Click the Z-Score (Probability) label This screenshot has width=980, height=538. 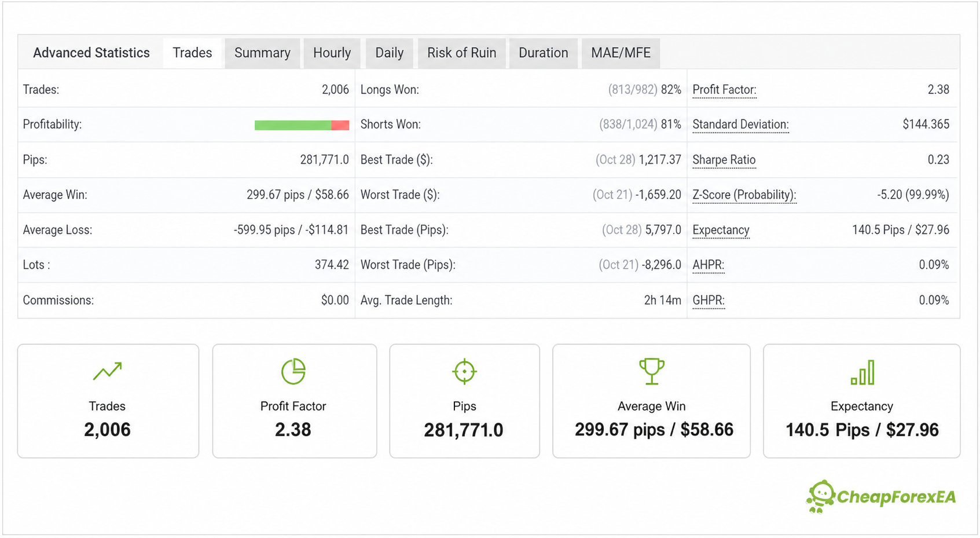(x=744, y=195)
